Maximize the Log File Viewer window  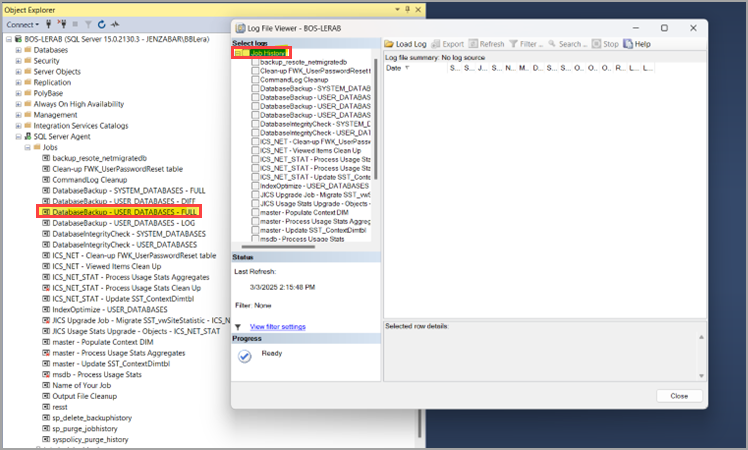(x=664, y=28)
